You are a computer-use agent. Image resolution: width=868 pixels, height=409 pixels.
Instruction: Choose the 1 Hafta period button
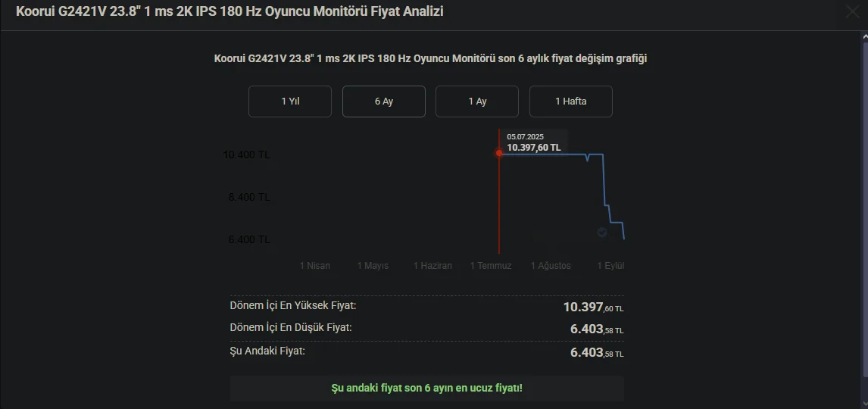tap(570, 101)
